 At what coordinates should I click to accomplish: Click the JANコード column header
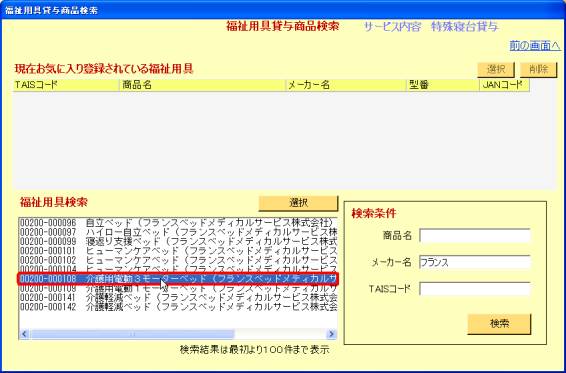click(x=505, y=85)
